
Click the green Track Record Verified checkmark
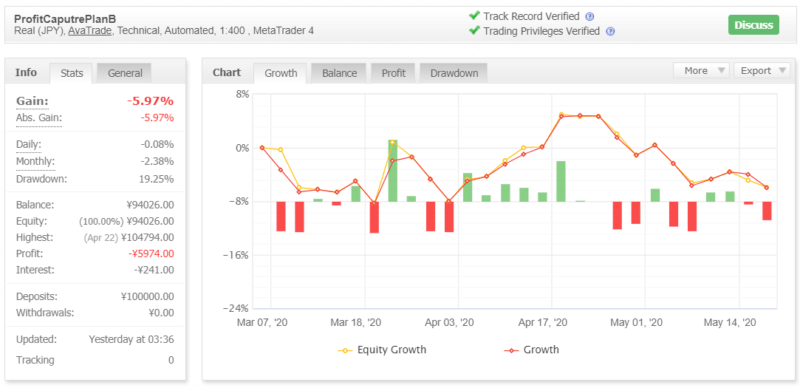point(474,16)
